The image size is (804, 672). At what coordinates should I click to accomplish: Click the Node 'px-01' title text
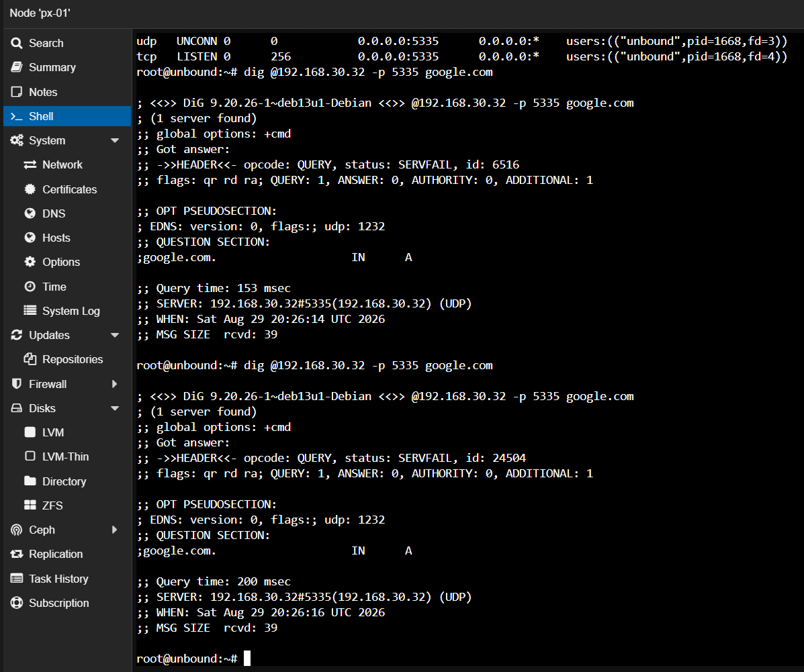(x=40, y=13)
